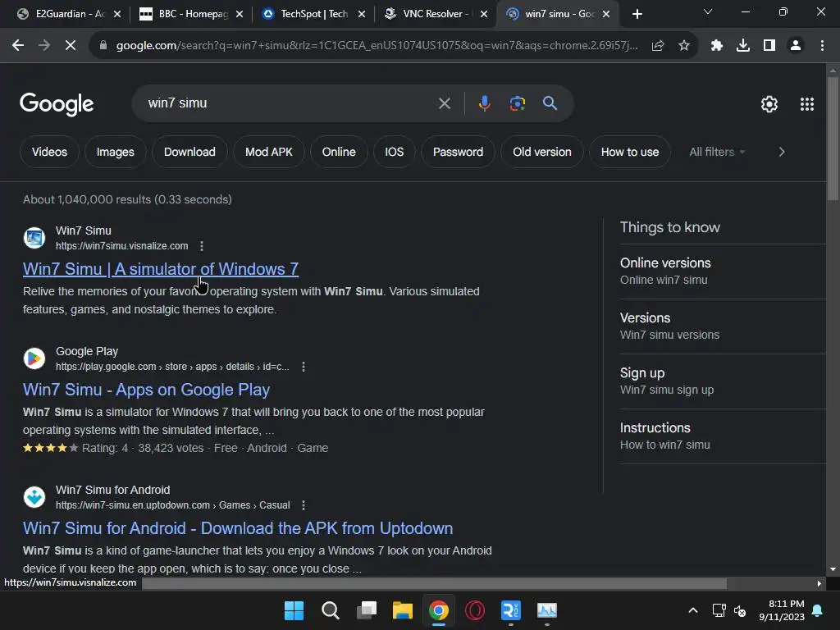Screen dimensions: 840x630
Task: Click the magnifier search button
Action: click(x=550, y=103)
